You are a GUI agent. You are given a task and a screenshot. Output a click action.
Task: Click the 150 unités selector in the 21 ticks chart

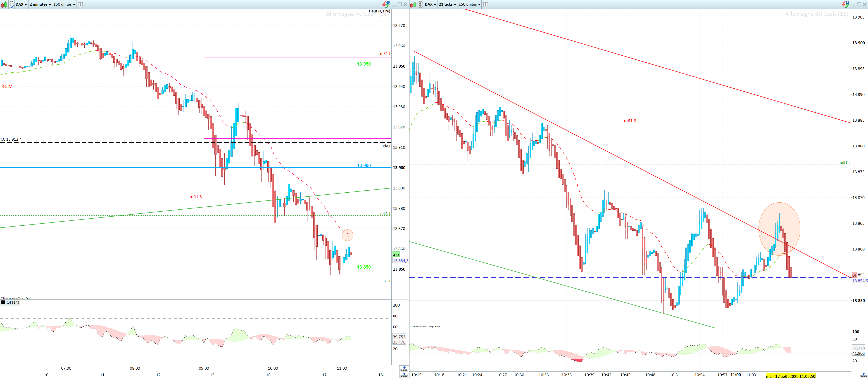[x=469, y=4]
